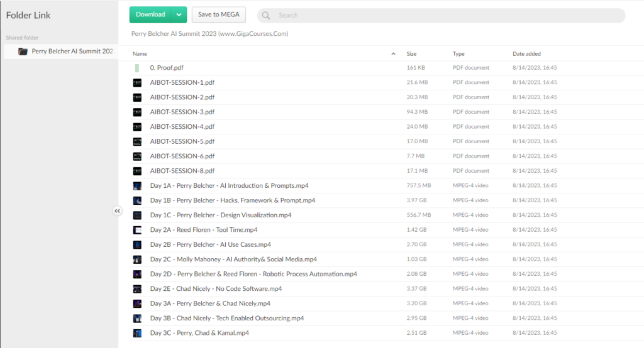Click the AIBOT-SESSION-1.pdf thumbnail icon
The image size is (644, 348).
(x=137, y=82)
